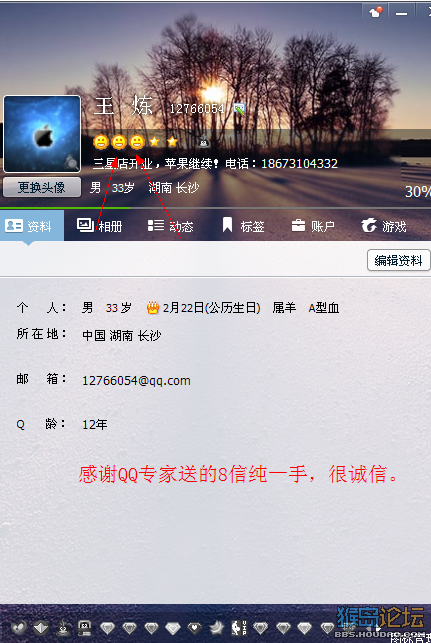Screen dimensions: 431x643
Task: Click the crown birthday icon
Action: coord(153,308)
